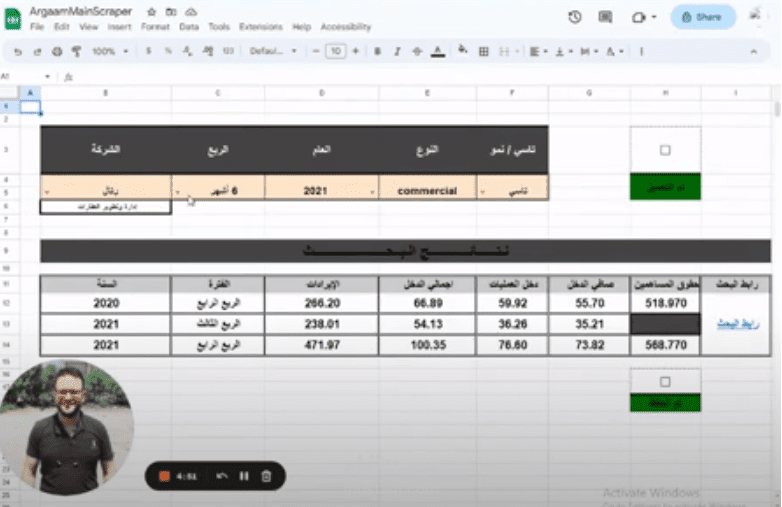Open the Default font dropdown
This screenshot has width=782, height=507.
click(273, 51)
